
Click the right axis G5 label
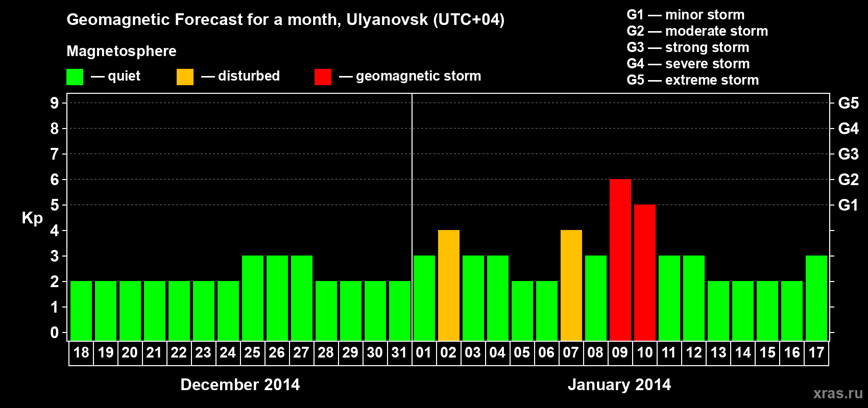tap(849, 103)
